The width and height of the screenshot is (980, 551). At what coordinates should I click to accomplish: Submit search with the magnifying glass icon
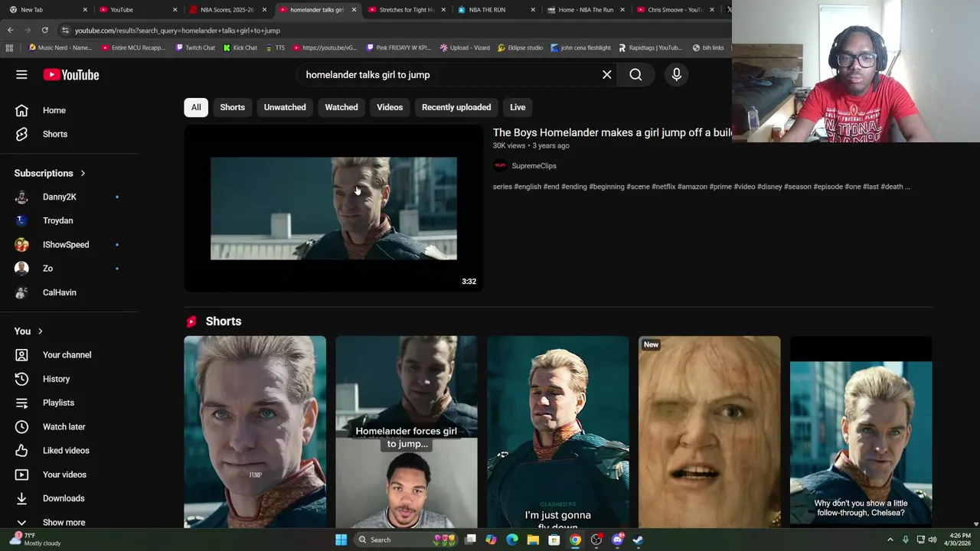(x=635, y=75)
